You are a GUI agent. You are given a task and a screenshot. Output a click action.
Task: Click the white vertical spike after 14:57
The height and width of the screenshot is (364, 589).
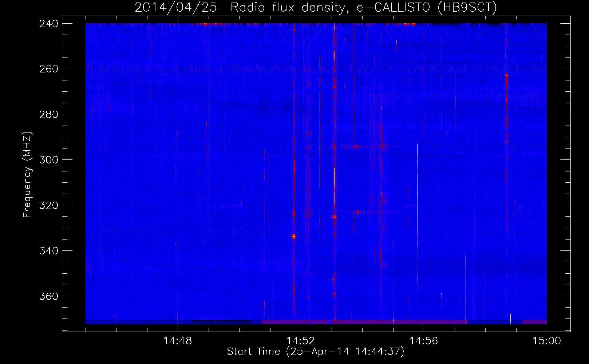click(x=466, y=289)
